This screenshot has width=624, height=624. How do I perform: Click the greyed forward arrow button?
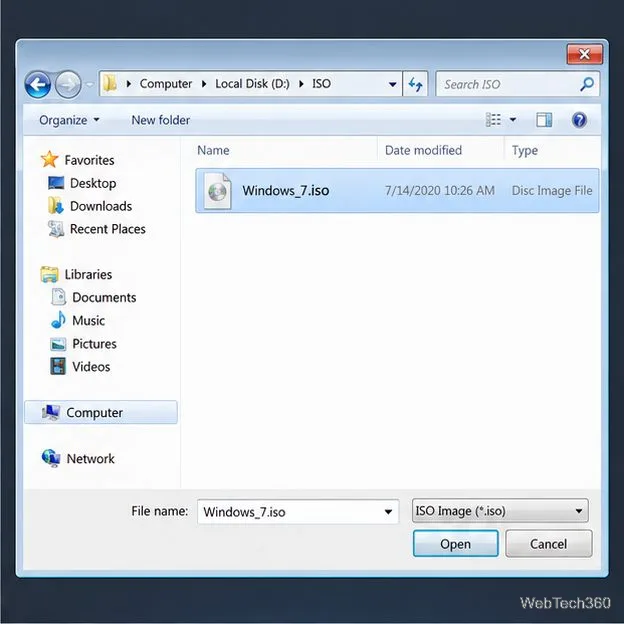coord(68,84)
